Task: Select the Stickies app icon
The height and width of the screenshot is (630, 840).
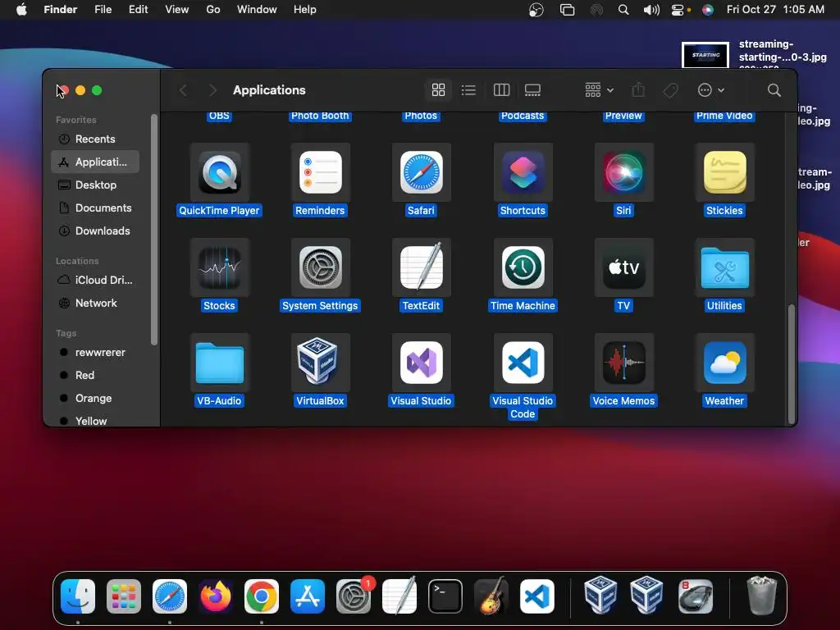Action: tap(724, 172)
